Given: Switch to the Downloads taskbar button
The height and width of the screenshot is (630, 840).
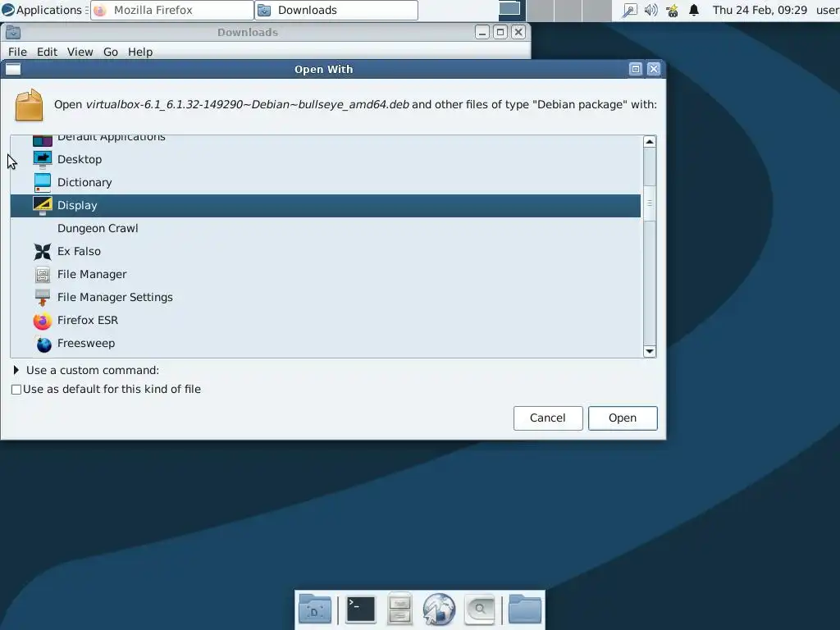Looking at the screenshot, I should pyautogui.click(x=336, y=10).
